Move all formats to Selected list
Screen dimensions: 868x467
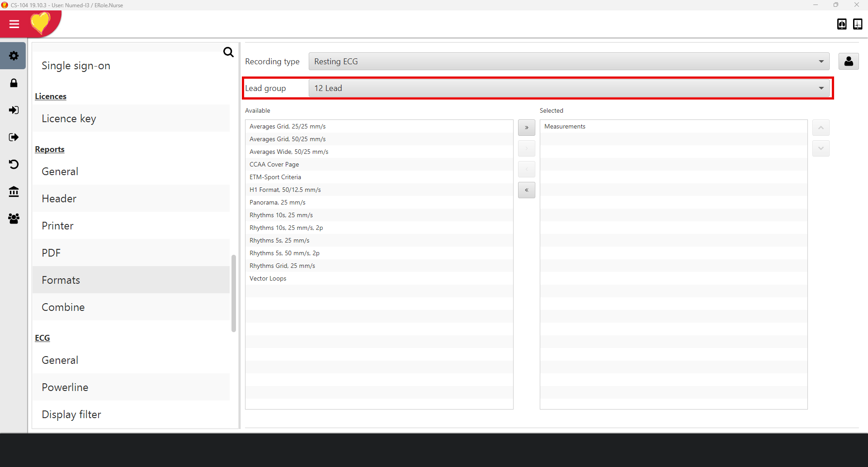[526, 128]
